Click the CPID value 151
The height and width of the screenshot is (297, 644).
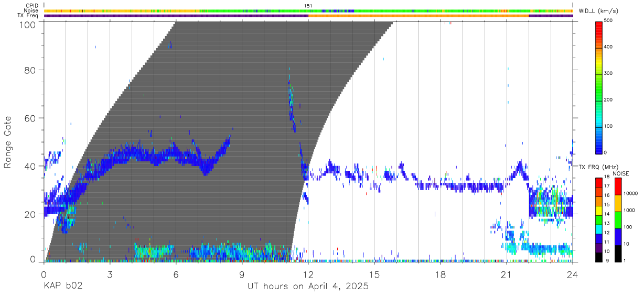click(308, 6)
